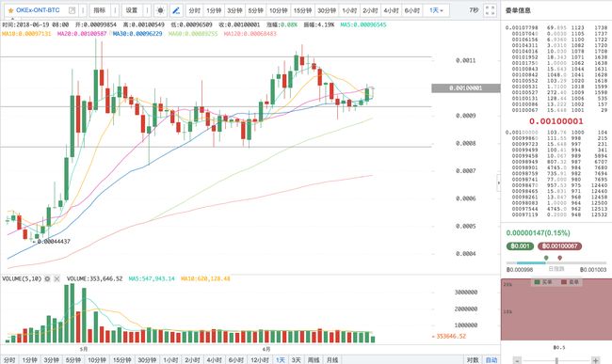This screenshot has width=612, height=364.
Task: Open the 指标 indicators menu
Action: point(100,10)
